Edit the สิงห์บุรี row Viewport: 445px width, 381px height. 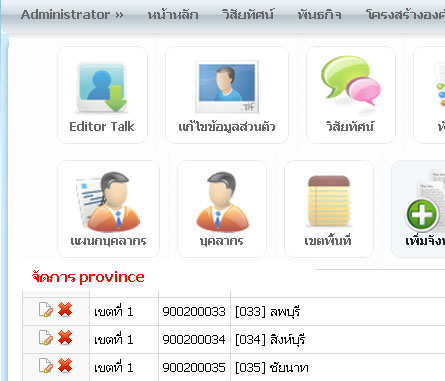tap(46, 338)
